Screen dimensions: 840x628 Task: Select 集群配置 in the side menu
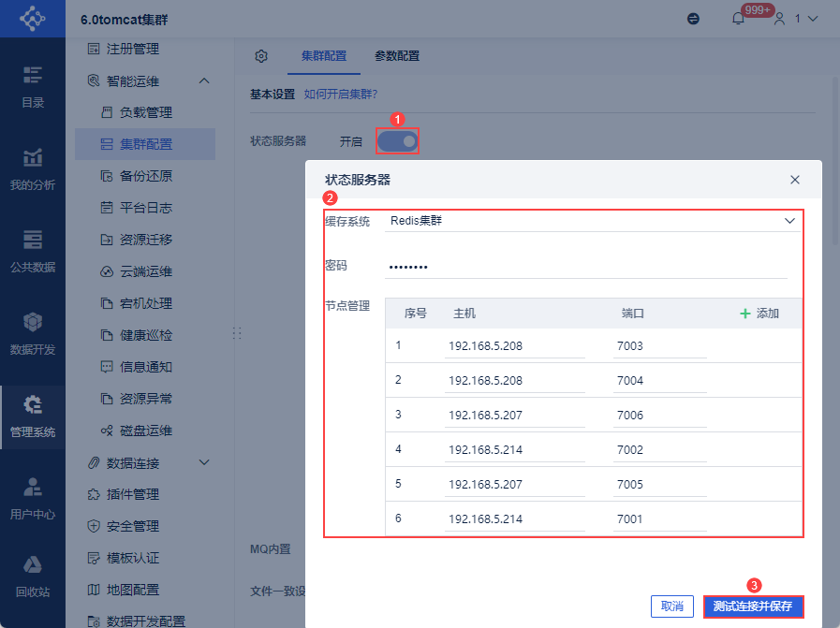(x=145, y=144)
